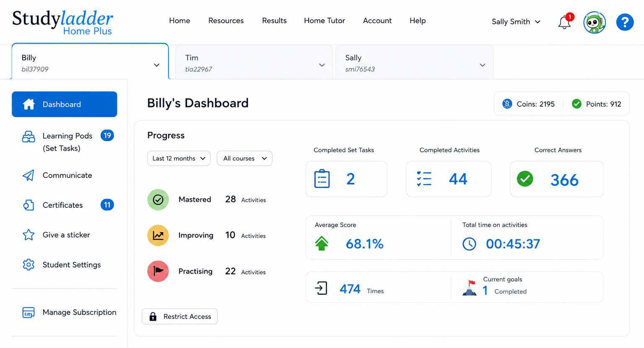Click the login times door icon

[321, 288]
